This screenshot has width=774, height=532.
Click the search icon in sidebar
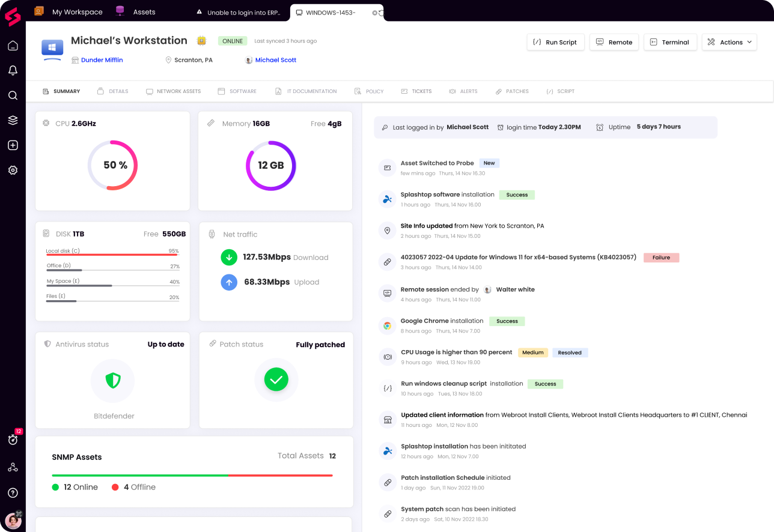(13, 95)
